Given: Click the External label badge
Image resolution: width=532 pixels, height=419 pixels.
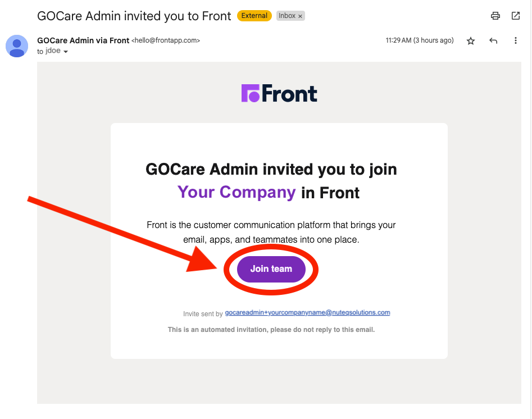Looking at the screenshot, I should coord(254,16).
